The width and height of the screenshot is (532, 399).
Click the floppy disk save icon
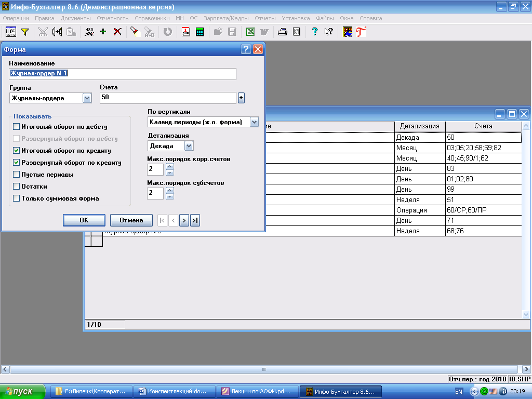tap(232, 32)
